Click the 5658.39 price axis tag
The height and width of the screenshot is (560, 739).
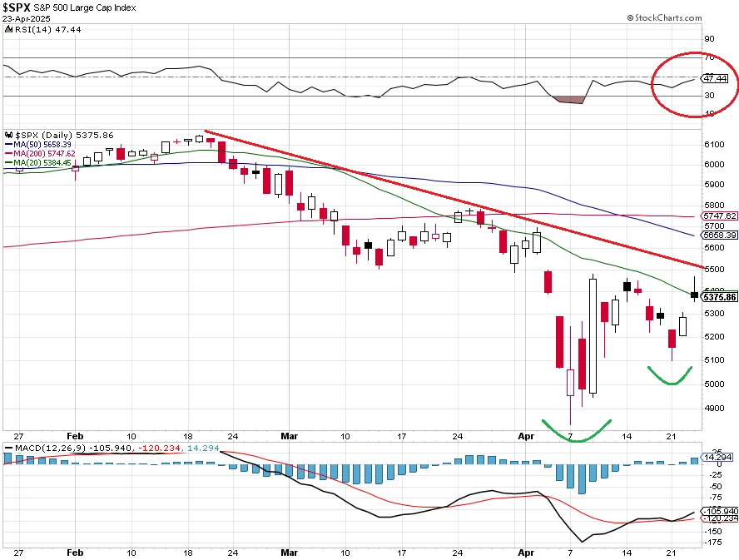coord(719,235)
